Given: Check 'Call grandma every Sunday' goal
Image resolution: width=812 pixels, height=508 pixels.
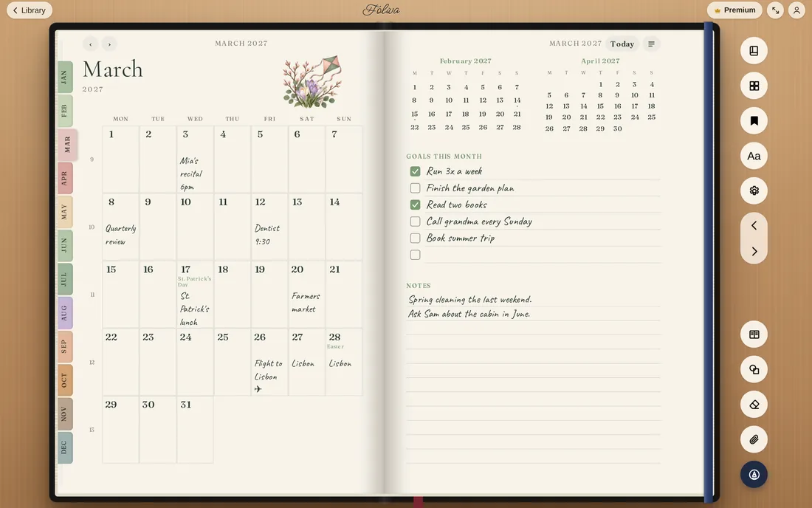Looking at the screenshot, I should coord(415,222).
